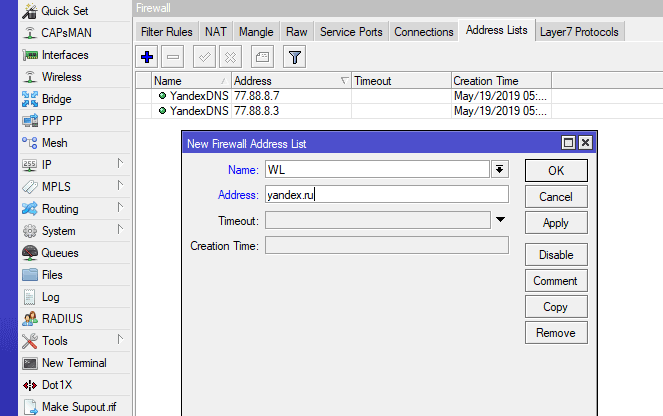The width and height of the screenshot is (663, 416).
Task: Open the System menu
Action: tap(75, 230)
